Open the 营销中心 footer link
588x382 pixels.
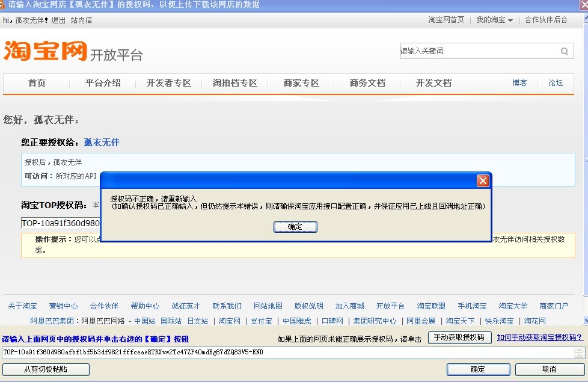click(63, 306)
